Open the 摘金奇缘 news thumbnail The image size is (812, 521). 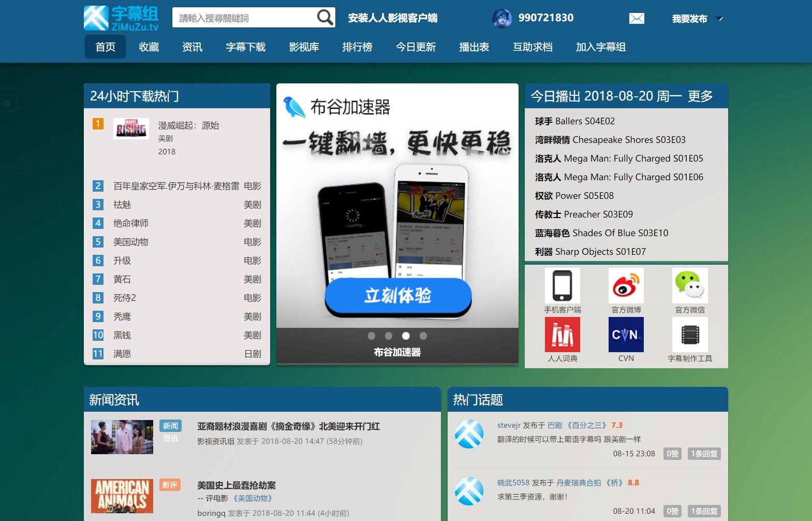[x=122, y=437]
